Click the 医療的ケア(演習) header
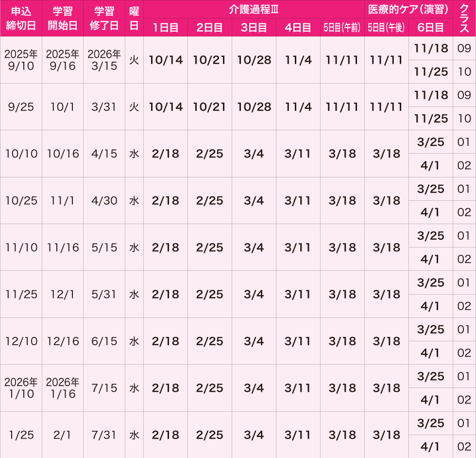The width and height of the screenshot is (476, 458). tap(408, 9)
